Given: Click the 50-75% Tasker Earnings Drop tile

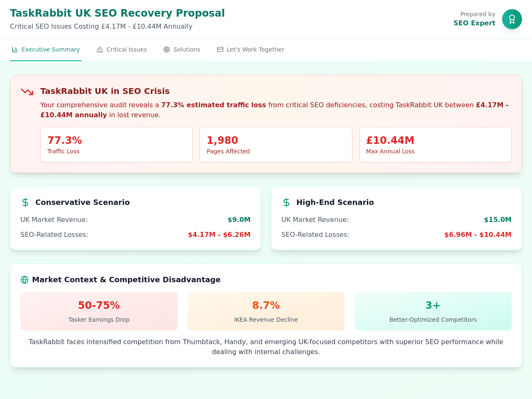Looking at the screenshot, I should [x=99, y=311].
